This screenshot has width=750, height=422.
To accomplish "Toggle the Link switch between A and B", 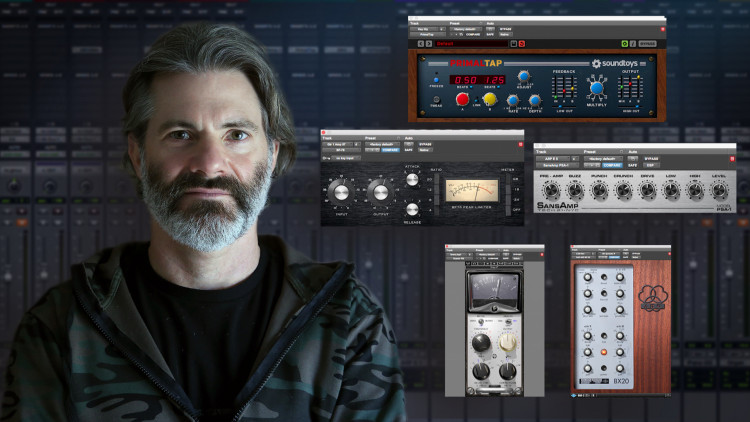I will (476, 100).
